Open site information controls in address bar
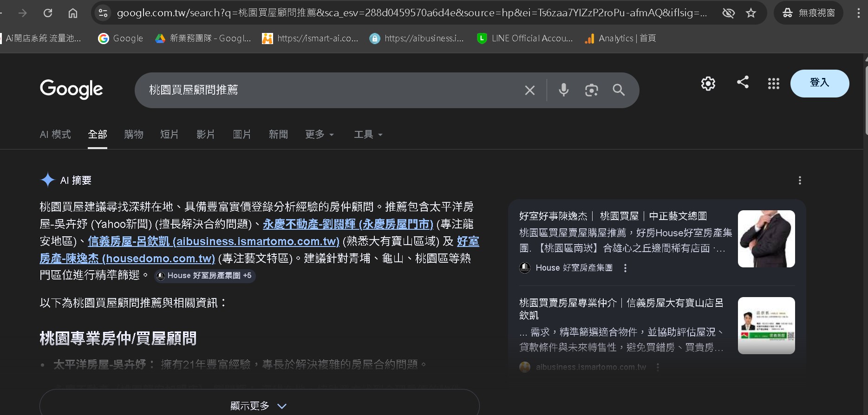 coord(103,13)
